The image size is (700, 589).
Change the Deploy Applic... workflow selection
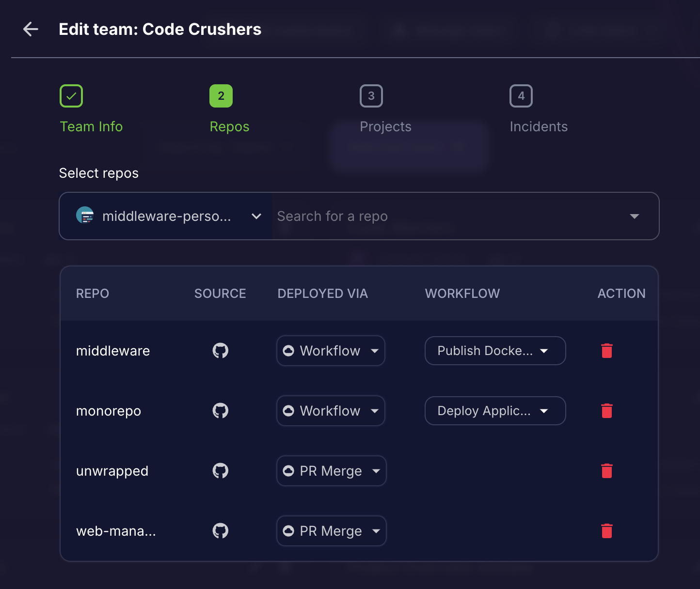coord(495,411)
